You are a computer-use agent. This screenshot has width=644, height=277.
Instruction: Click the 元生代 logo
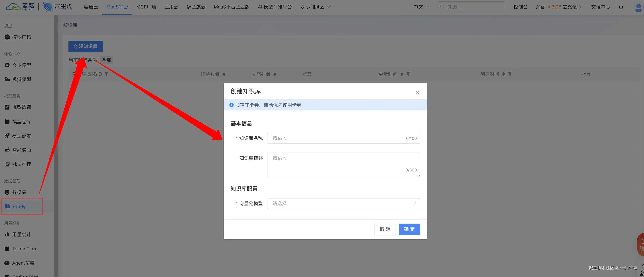[x=57, y=7]
